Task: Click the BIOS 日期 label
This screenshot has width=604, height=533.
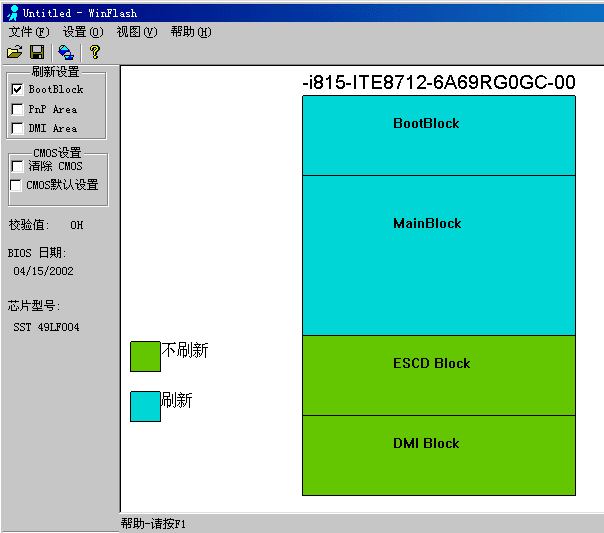Action: click(37, 253)
